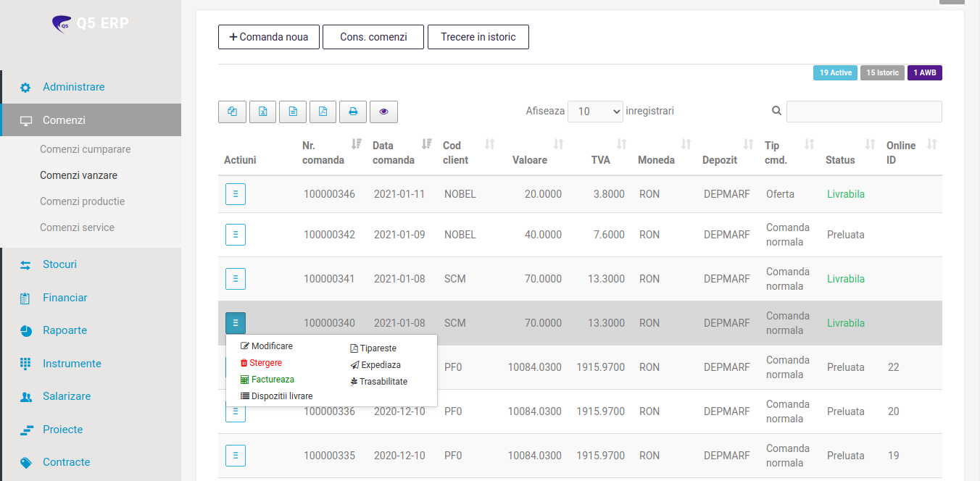Sort table by Nr. comanda

331,153
